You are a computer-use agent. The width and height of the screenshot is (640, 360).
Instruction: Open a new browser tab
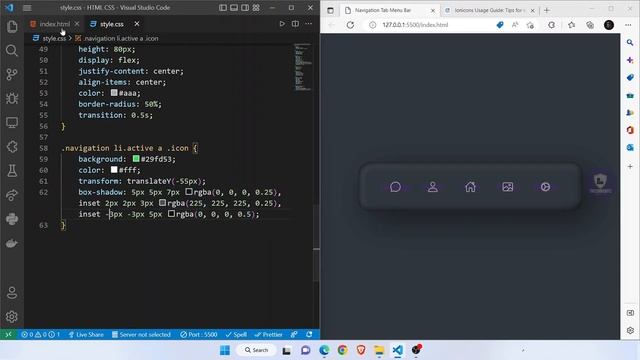click(x=547, y=10)
